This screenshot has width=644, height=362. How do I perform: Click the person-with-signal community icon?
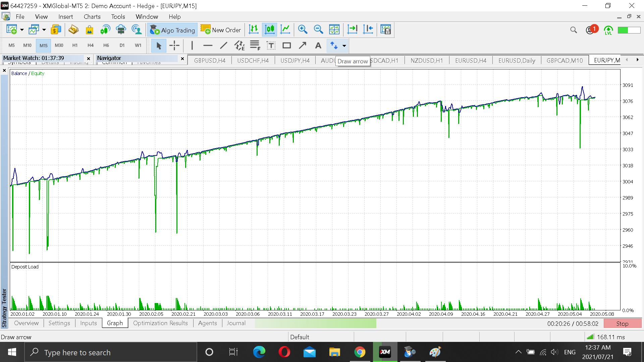[137, 30]
